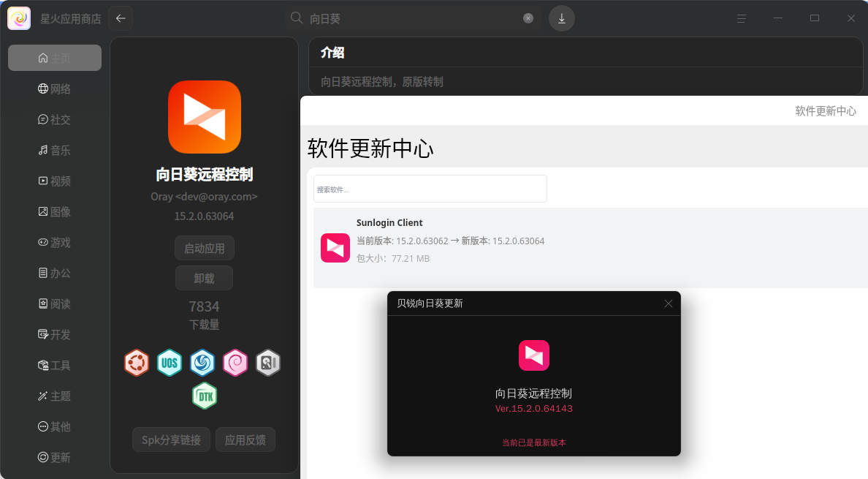868x479 pixels.
Task: Click the search magnifier icon
Action: (297, 18)
